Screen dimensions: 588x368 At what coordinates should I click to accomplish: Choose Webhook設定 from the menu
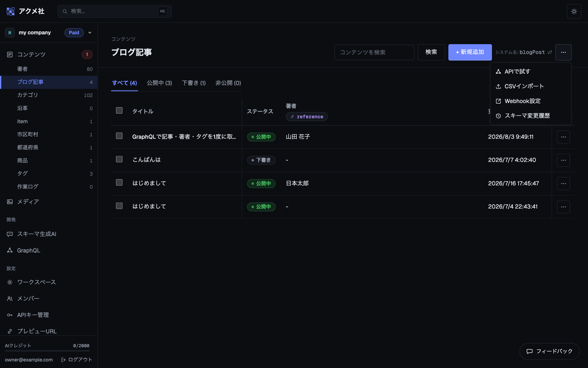pyautogui.click(x=531, y=101)
